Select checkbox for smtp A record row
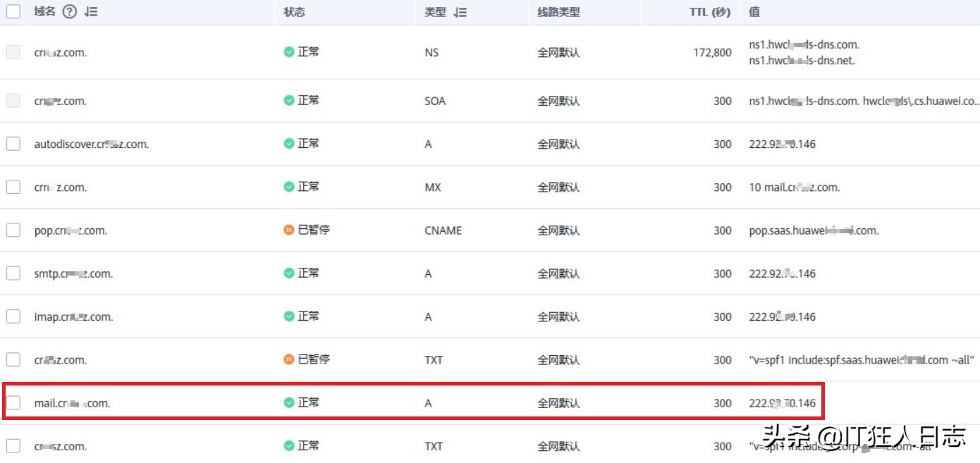This screenshot has width=980, height=463. pos(13,273)
